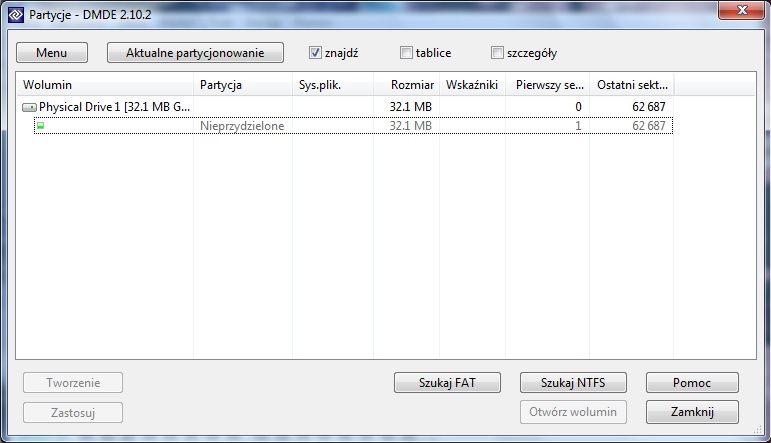The width and height of the screenshot is (771, 443).
Task: Click the Ostatni sektor column header
Action: click(632, 85)
